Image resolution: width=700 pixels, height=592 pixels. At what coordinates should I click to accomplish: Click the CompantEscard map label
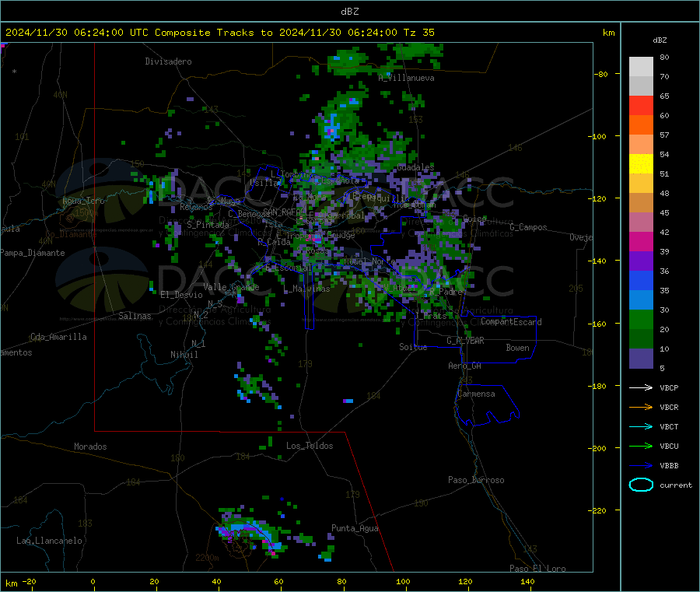[511, 322]
